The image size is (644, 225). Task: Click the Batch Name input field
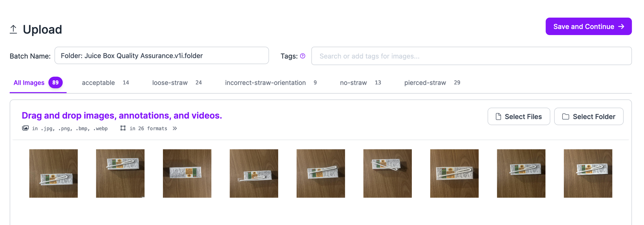point(162,55)
